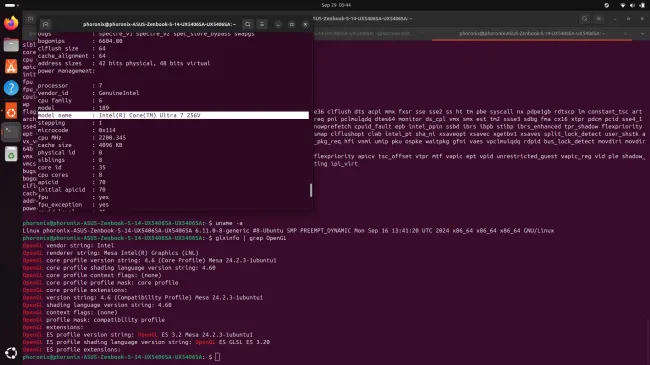The height and width of the screenshot is (365, 650).
Task: Close the front terminal window
Action: point(306,24)
